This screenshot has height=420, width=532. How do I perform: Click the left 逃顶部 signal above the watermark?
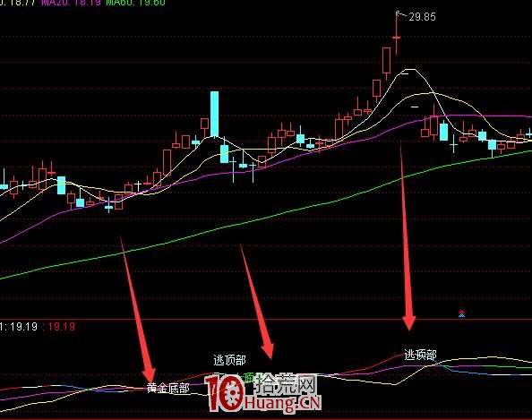click(229, 360)
